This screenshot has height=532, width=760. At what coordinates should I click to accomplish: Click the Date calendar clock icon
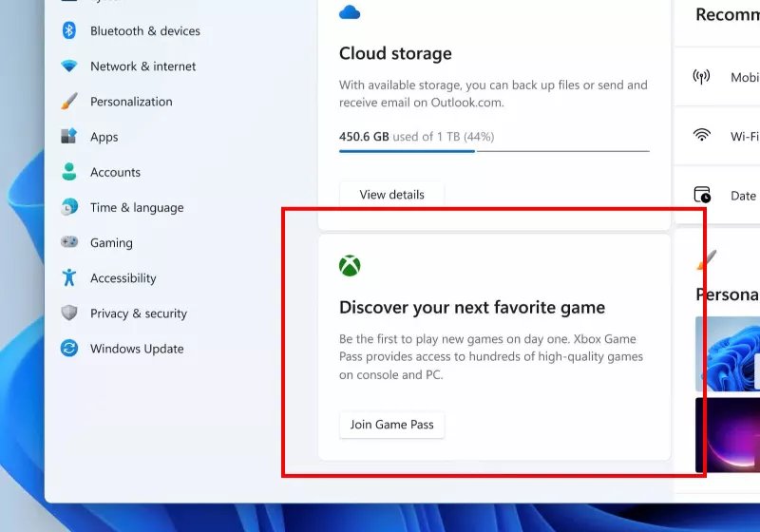tap(702, 195)
